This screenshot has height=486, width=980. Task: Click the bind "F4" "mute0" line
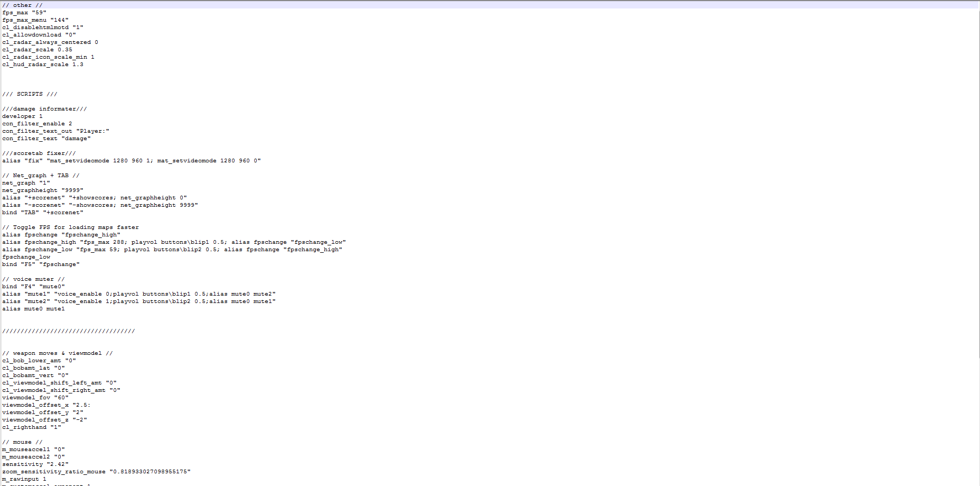click(x=33, y=287)
